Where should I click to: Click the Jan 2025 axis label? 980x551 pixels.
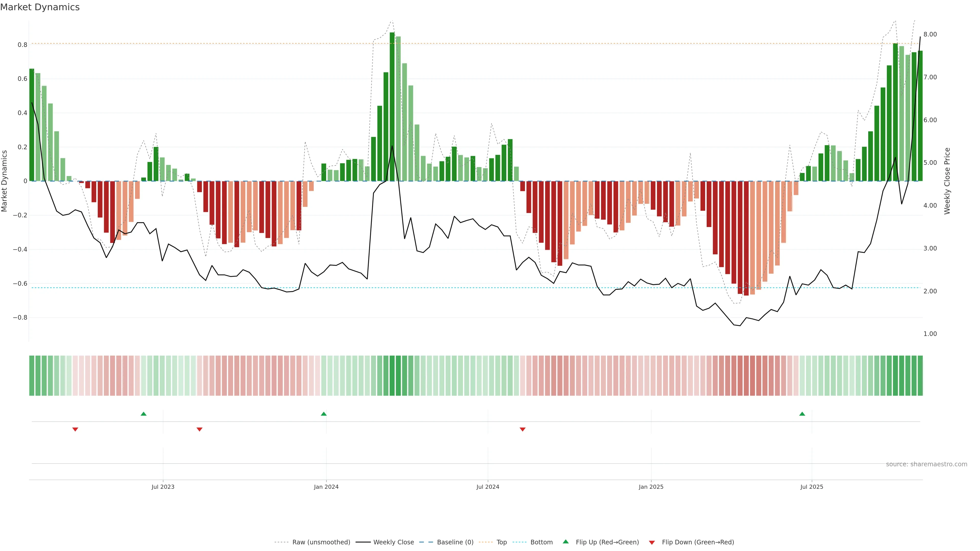click(651, 487)
